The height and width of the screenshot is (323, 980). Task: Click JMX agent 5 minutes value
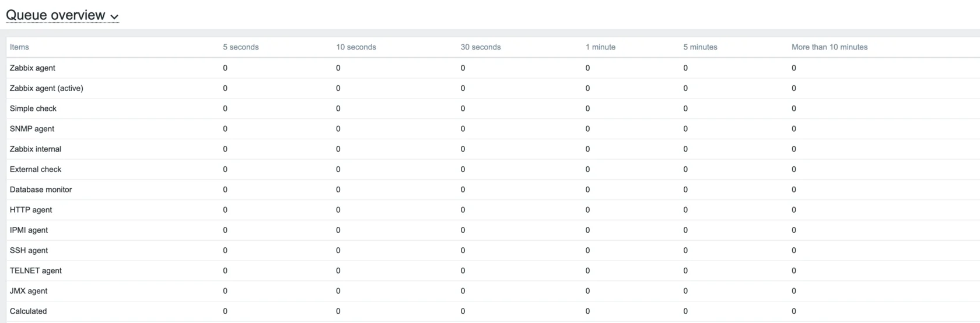686,291
